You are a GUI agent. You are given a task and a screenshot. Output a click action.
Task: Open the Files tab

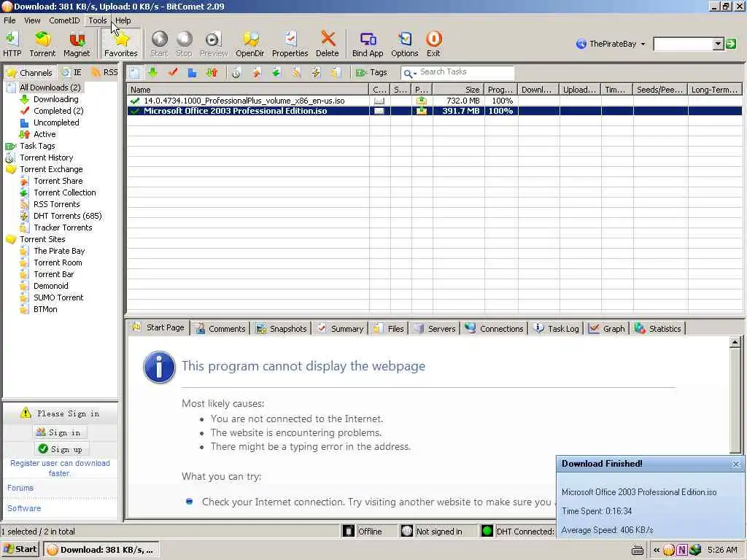tap(388, 329)
